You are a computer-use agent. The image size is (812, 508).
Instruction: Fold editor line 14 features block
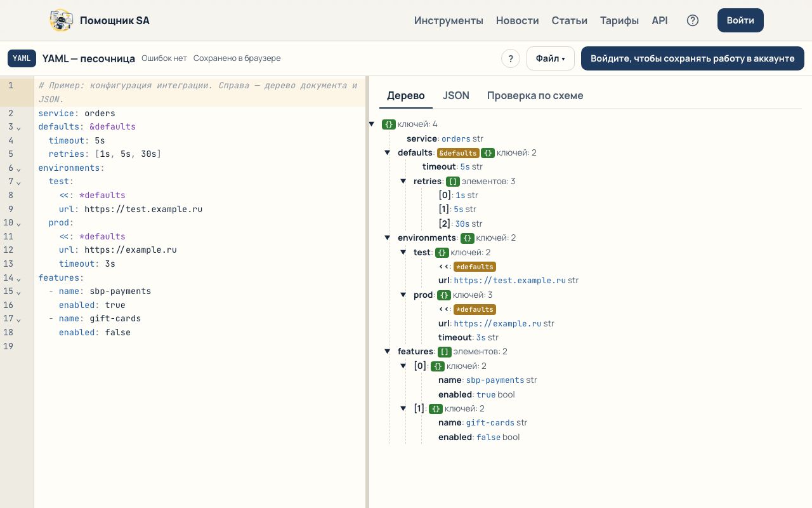click(x=19, y=279)
